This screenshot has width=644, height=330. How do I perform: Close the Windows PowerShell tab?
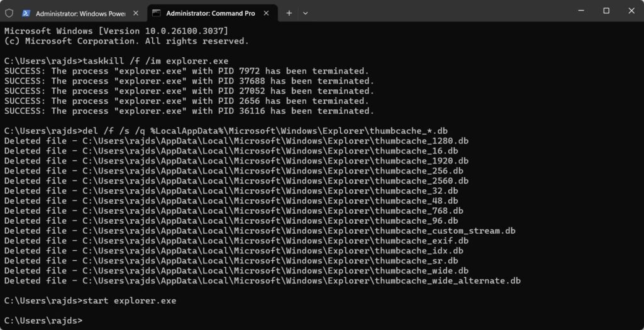pyautogui.click(x=137, y=13)
